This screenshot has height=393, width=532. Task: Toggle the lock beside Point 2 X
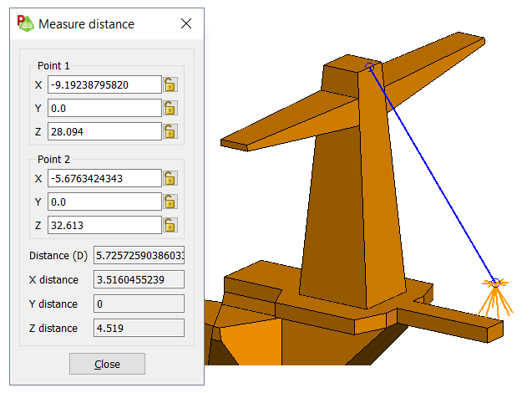[x=170, y=178]
